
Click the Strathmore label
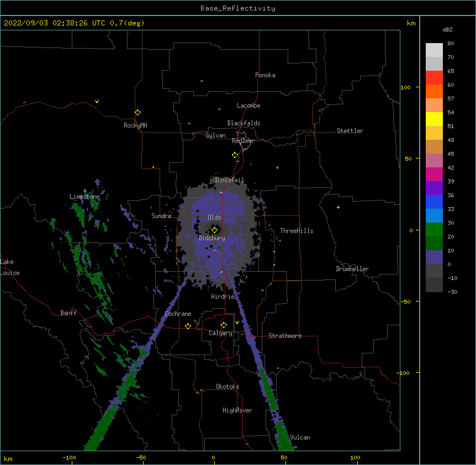[x=285, y=336]
